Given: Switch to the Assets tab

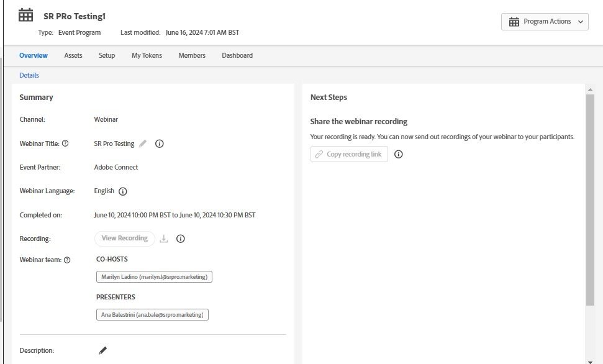Looking at the screenshot, I should [x=73, y=55].
